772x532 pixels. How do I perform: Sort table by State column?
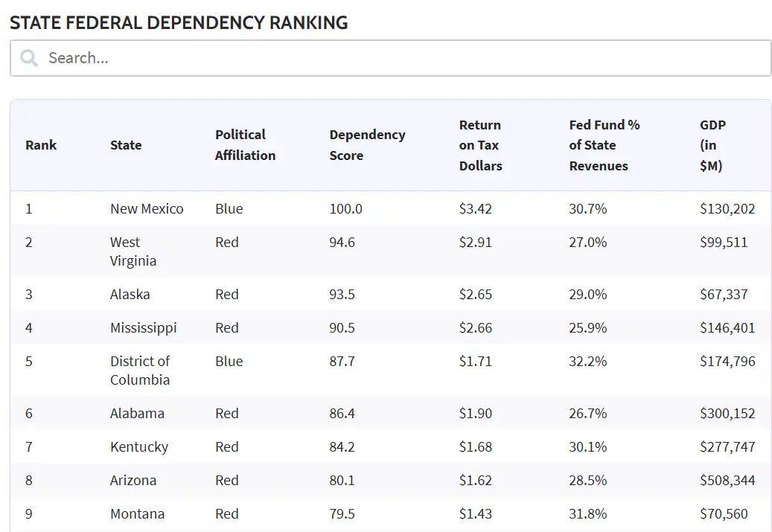(x=126, y=145)
